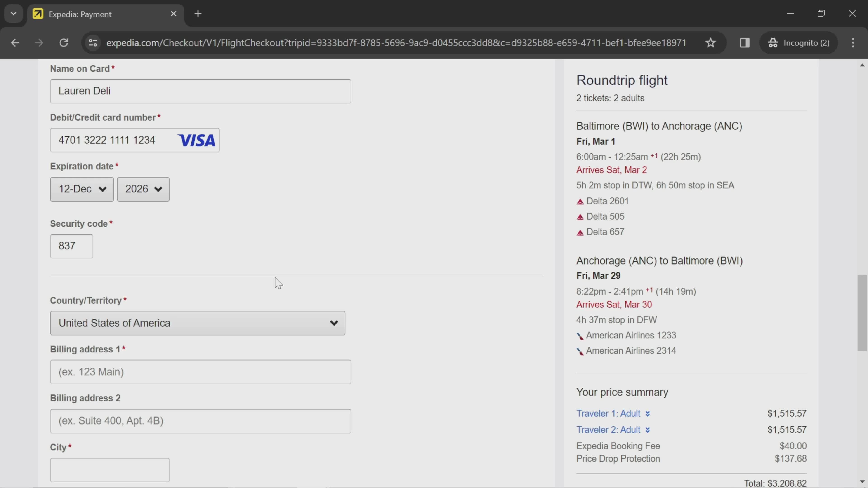The height and width of the screenshot is (488, 868).
Task: Click the VISA card logo
Action: [x=197, y=140]
